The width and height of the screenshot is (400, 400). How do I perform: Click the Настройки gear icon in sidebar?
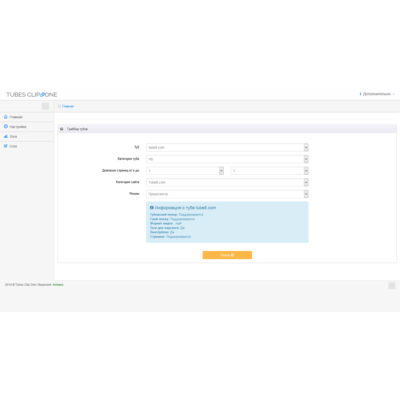6,127
